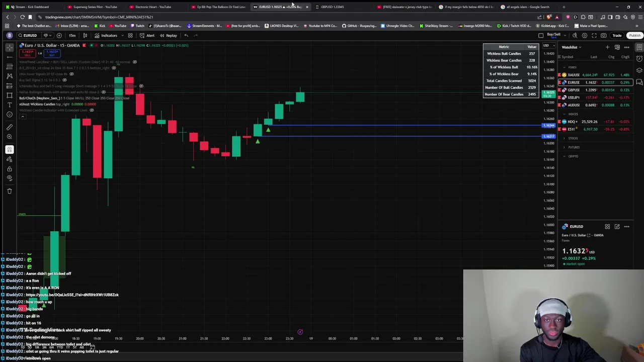This screenshot has width=644, height=362.
Task: Collapse the FOREX watchlist section
Action: pyautogui.click(x=564, y=67)
